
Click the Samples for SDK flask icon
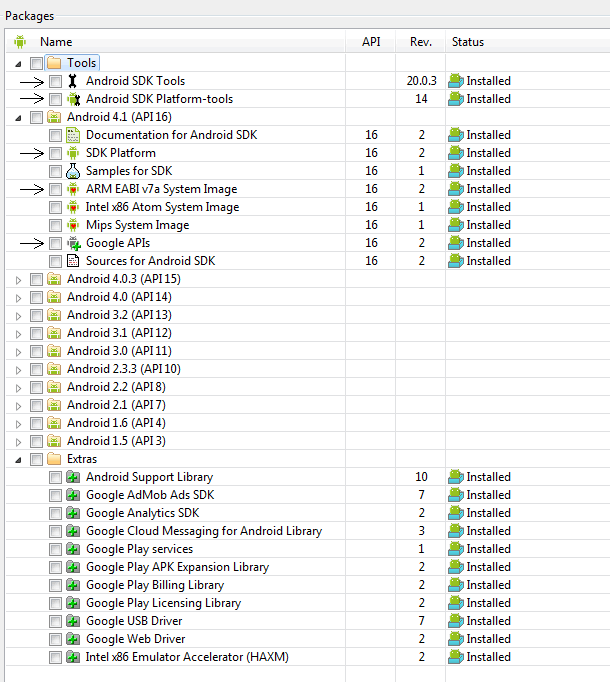(x=73, y=171)
